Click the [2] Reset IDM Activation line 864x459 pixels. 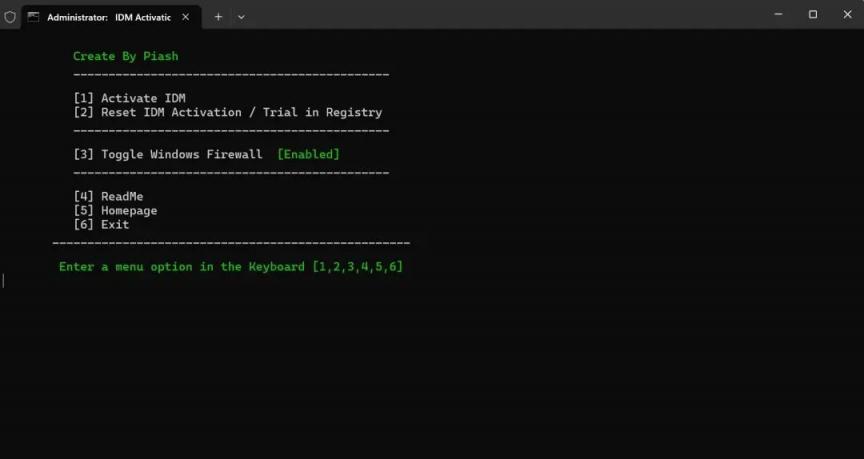pos(227,112)
